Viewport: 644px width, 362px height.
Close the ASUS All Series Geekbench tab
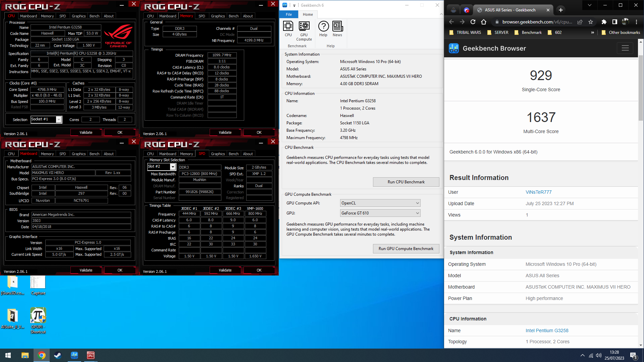[548, 10]
